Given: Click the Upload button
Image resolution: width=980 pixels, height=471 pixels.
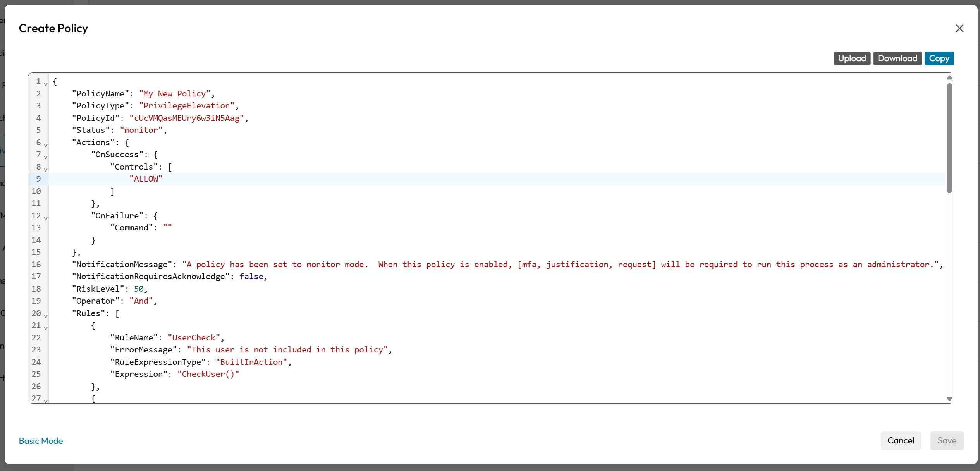Looking at the screenshot, I should pos(851,58).
